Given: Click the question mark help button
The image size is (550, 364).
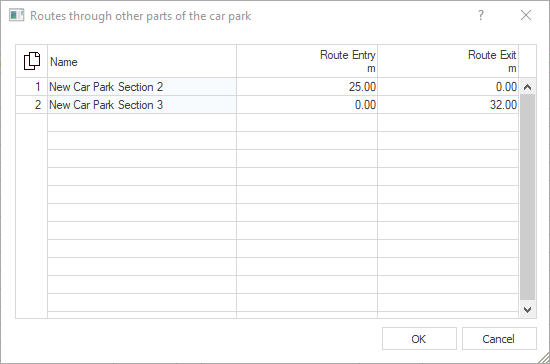Looking at the screenshot, I should pos(481,15).
